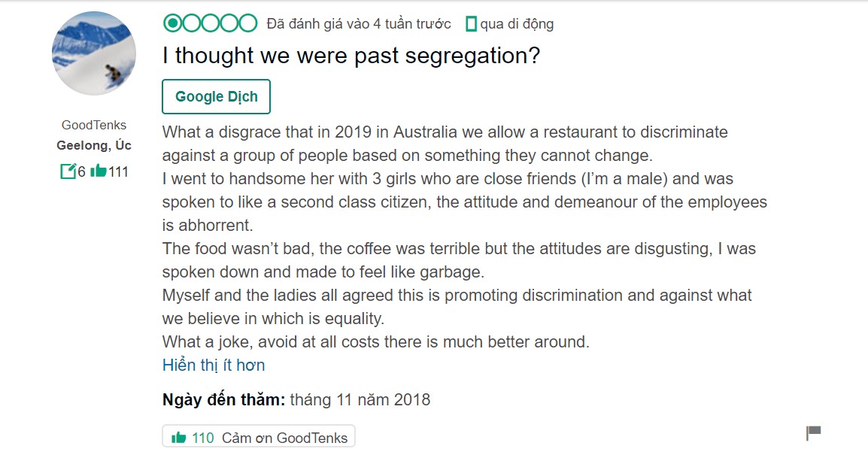Click the mobile phone icon near the review date
Viewport: 868px width, 461px height.
471,24
